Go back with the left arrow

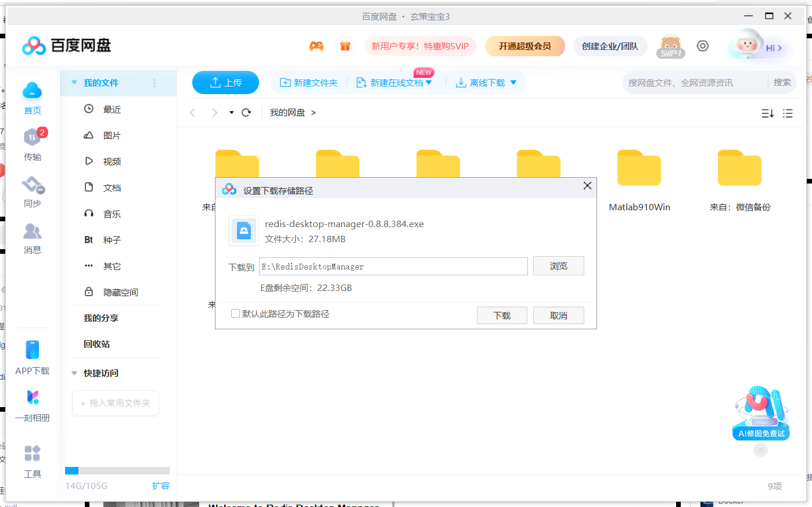(193, 113)
